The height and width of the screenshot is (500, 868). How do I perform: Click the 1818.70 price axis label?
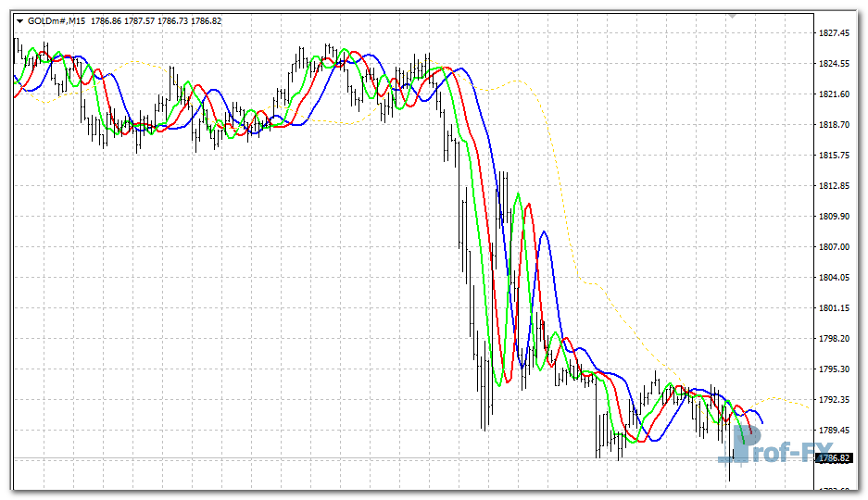point(834,125)
